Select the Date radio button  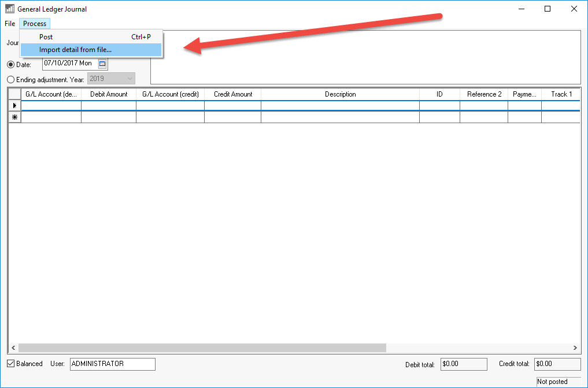click(10, 65)
